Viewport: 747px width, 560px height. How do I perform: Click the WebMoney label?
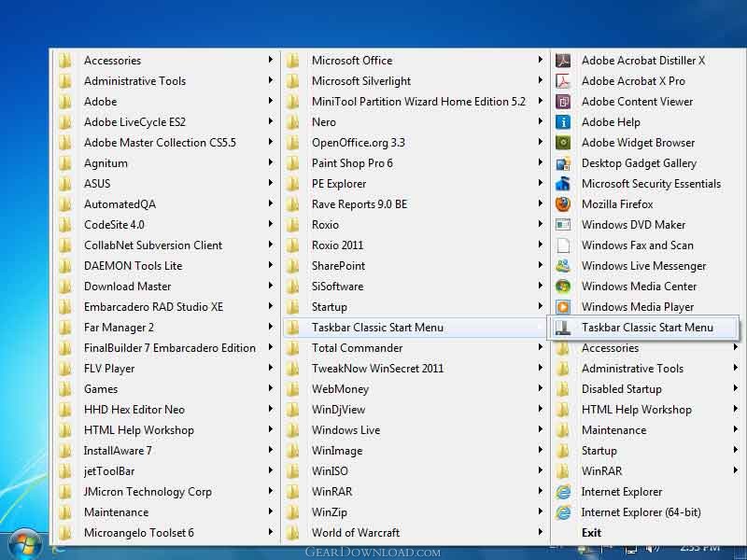(340, 389)
